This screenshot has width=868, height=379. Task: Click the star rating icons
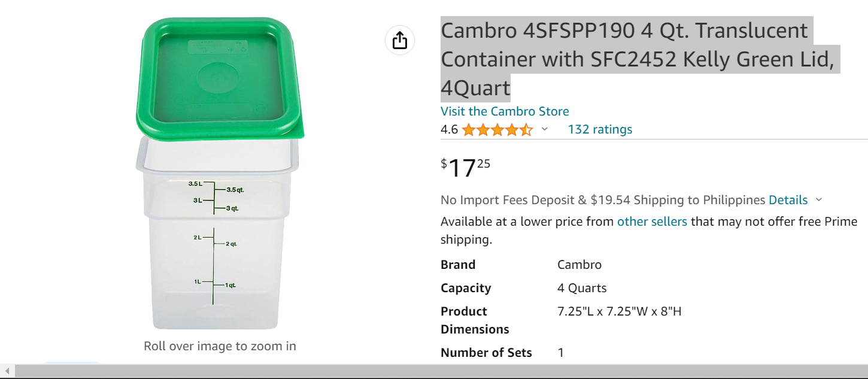coord(497,130)
